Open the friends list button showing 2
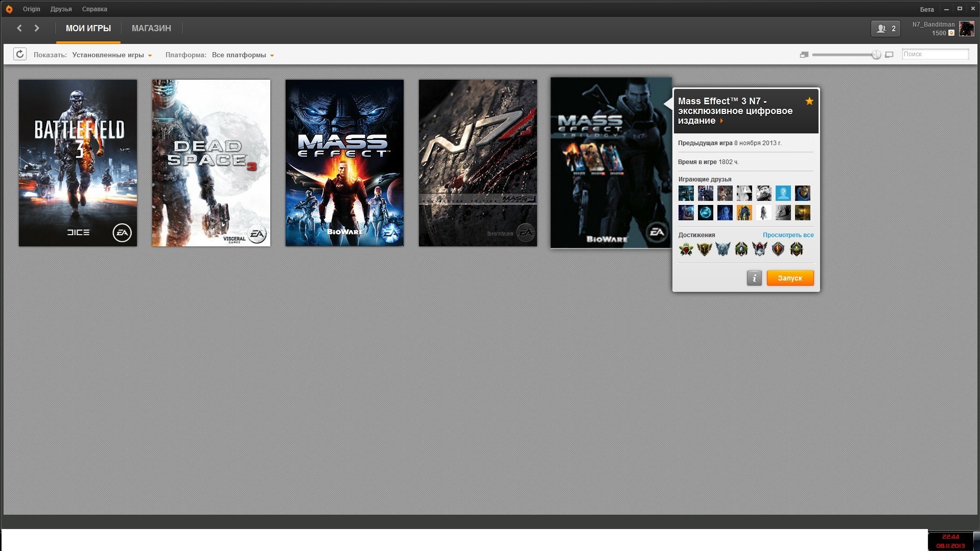Image resolution: width=980 pixels, height=551 pixels. pos(885,29)
